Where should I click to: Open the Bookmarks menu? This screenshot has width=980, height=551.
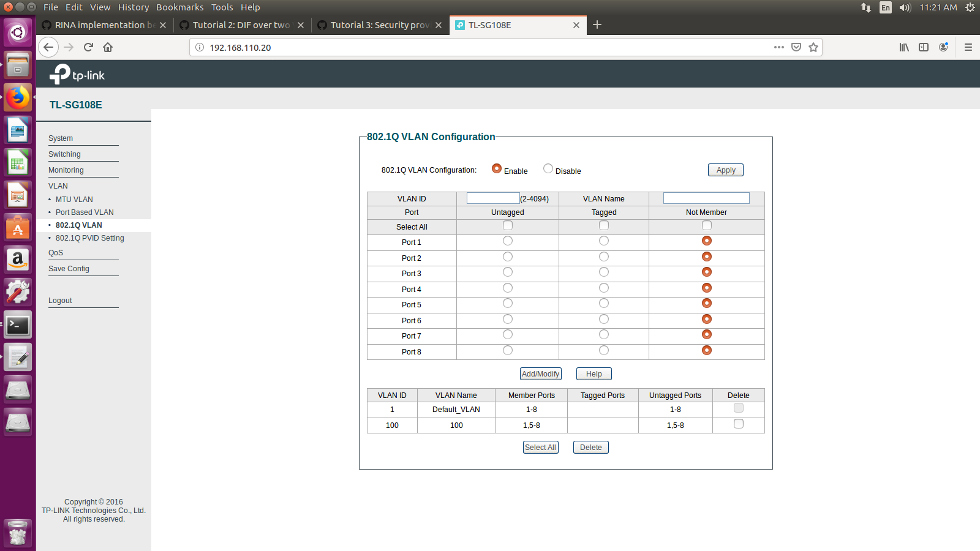point(179,7)
